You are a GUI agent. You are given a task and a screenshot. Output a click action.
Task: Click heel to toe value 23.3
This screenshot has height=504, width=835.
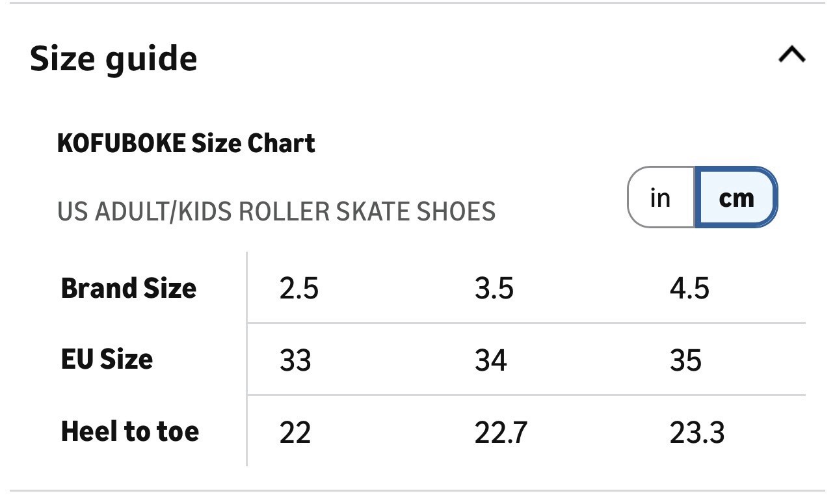tap(696, 432)
